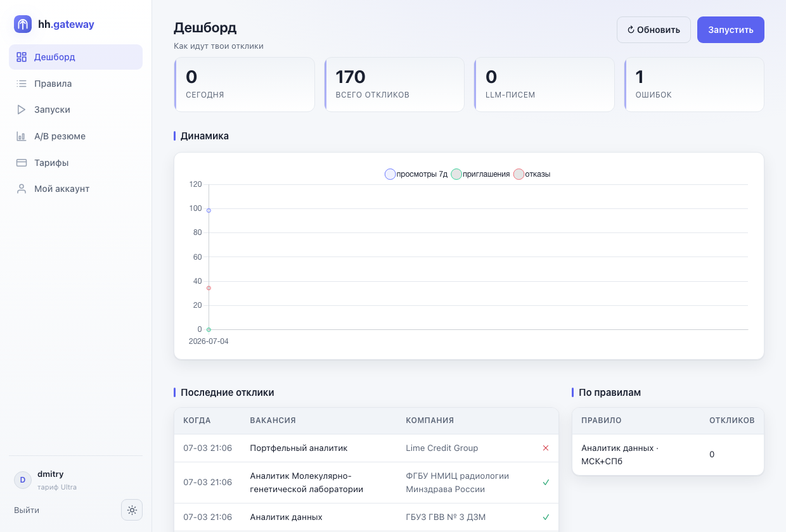This screenshot has height=532, width=786.
Task: Click the hh.gateway logo icon
Action: pos(23,24)
